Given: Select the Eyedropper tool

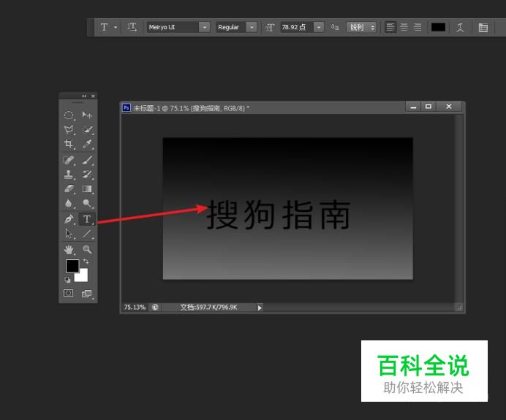Looking at the screenshot, I should click(87, 144).
